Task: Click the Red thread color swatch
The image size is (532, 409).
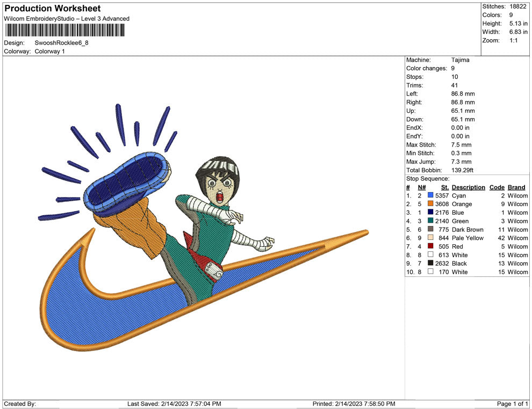Action: (x=430, y=246)
